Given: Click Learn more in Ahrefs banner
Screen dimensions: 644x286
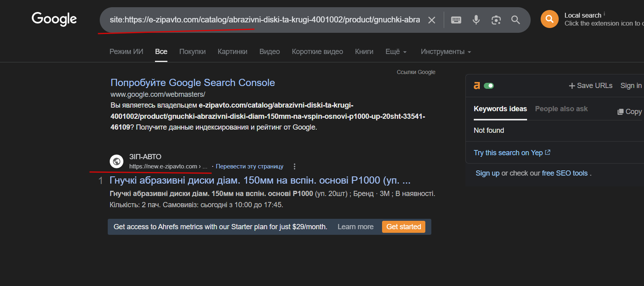Looking at the screenshot, I should [x=355, y=227].
